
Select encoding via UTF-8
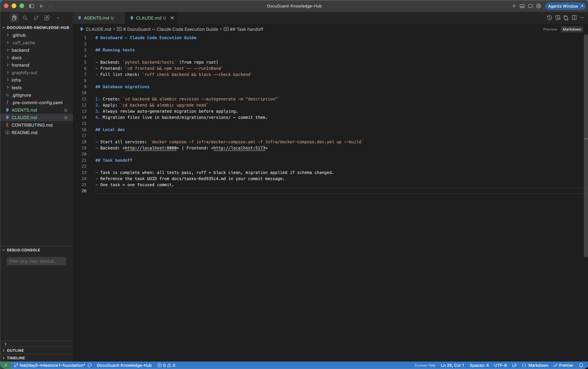(x=500, y=365)
